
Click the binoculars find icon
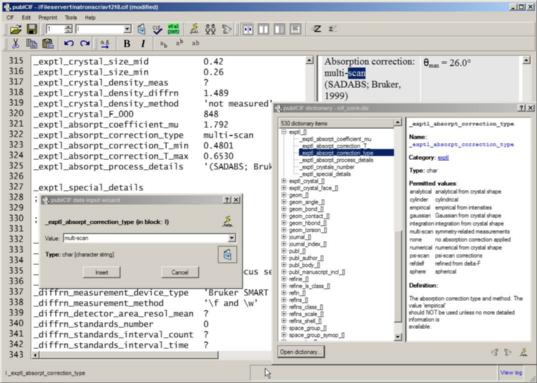(x=210, y=29)
